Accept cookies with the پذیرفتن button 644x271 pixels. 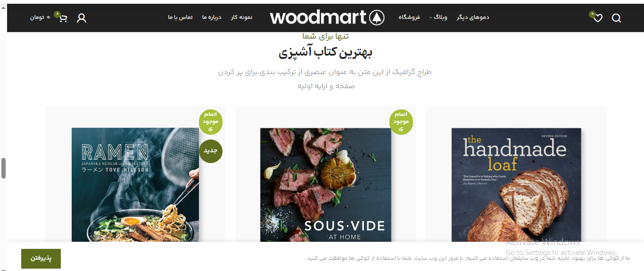tap(41, 259)
